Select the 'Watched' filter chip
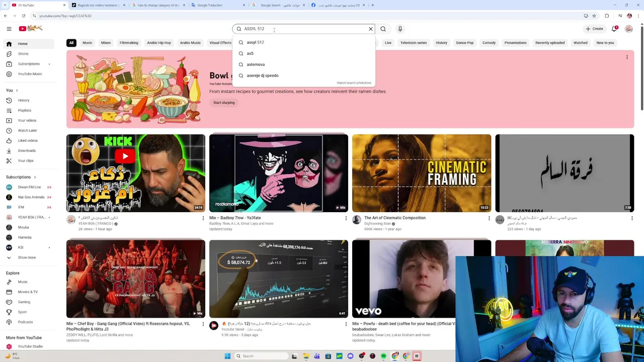This screenshot has height=362, width=644. tap(581, 43)
